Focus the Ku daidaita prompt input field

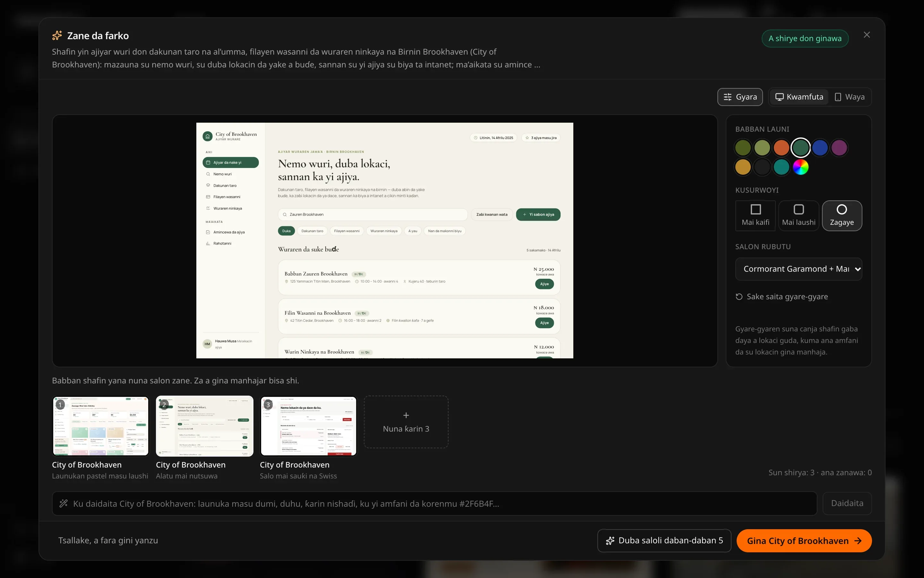[434, 504]
